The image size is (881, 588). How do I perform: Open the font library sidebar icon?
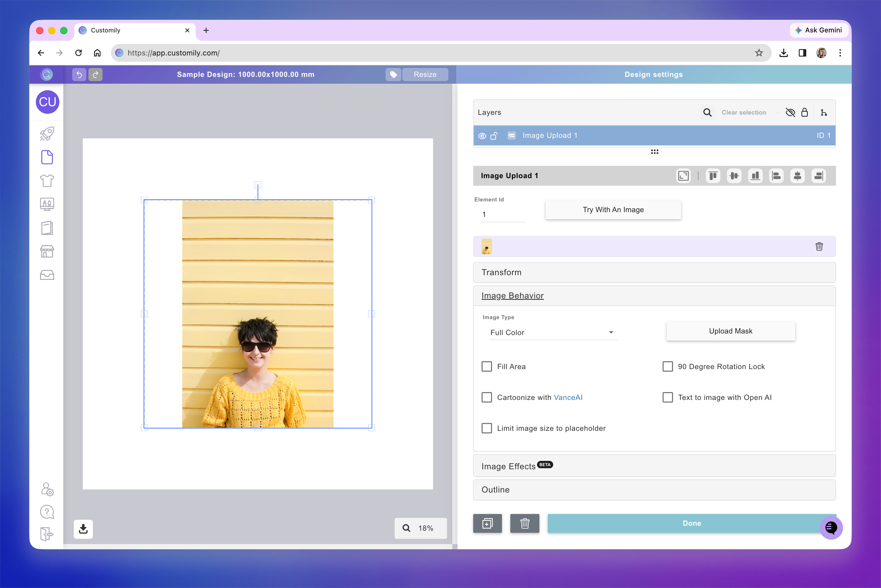click(47, 204)
